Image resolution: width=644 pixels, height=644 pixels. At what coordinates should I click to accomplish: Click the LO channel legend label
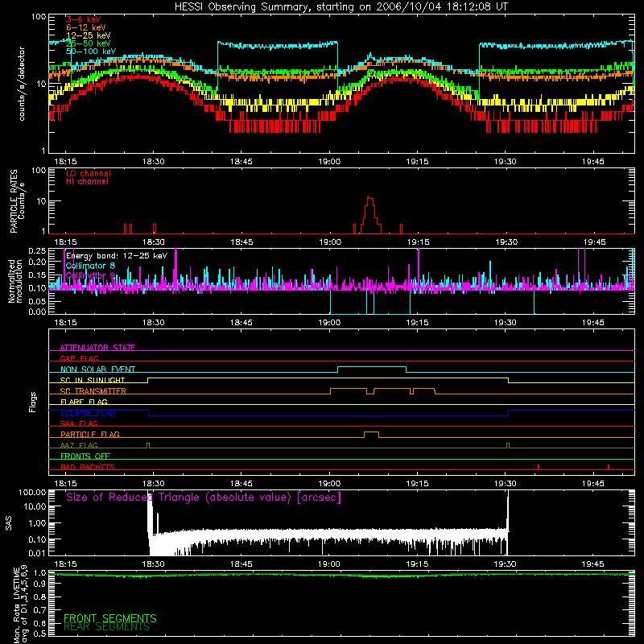pyautogui.click(x=89, y=173)
